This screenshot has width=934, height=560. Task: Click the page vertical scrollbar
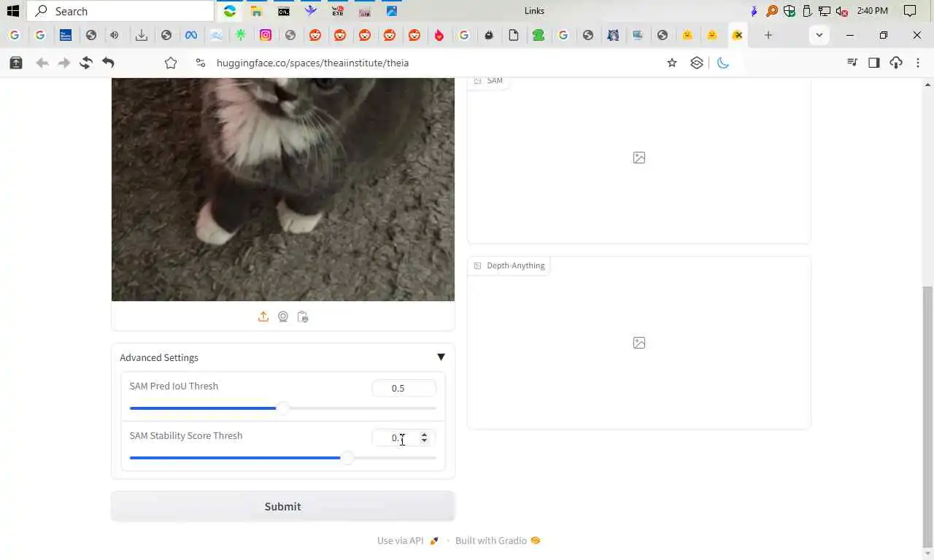pyautogui.click(x=927, y=416)
